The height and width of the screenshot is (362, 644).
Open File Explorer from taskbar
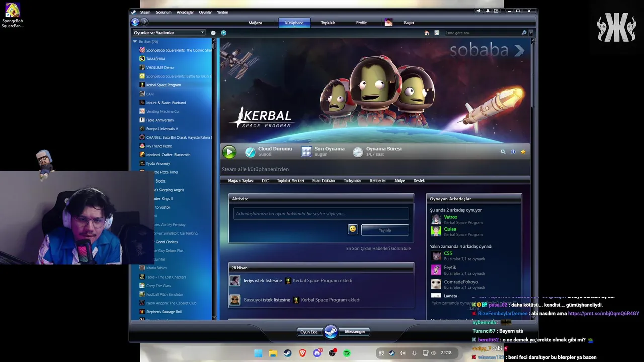pos(273,353)
